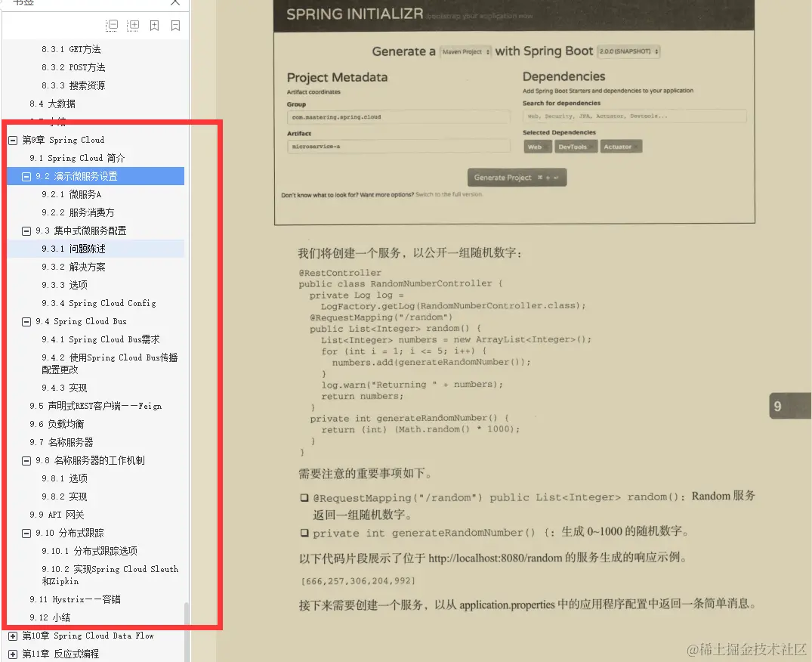Remove the Web dependency using its x icon

(x=547, y=147)
